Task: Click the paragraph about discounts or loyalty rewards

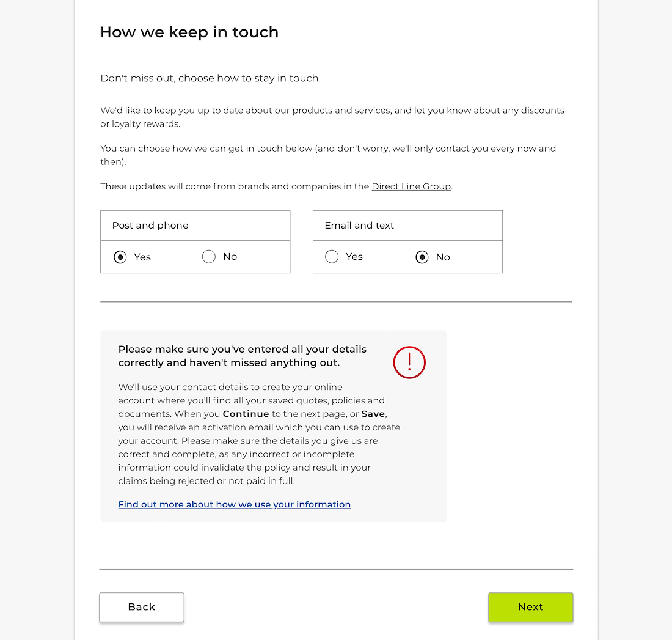Action: (x=332, y=117)
